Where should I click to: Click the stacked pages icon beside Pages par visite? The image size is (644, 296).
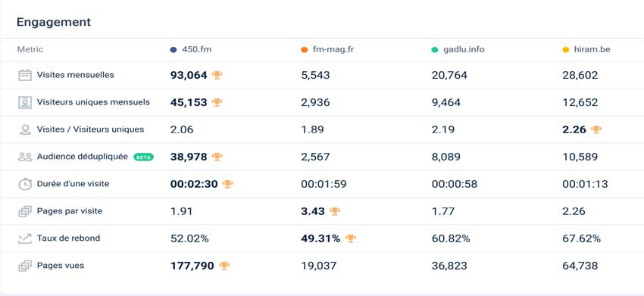pos(25,211)
